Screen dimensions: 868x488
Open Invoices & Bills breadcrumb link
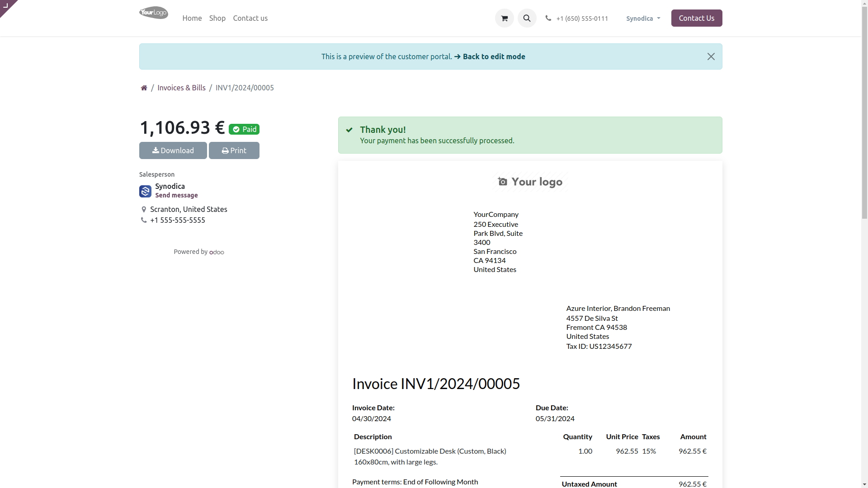click(181, 88)
